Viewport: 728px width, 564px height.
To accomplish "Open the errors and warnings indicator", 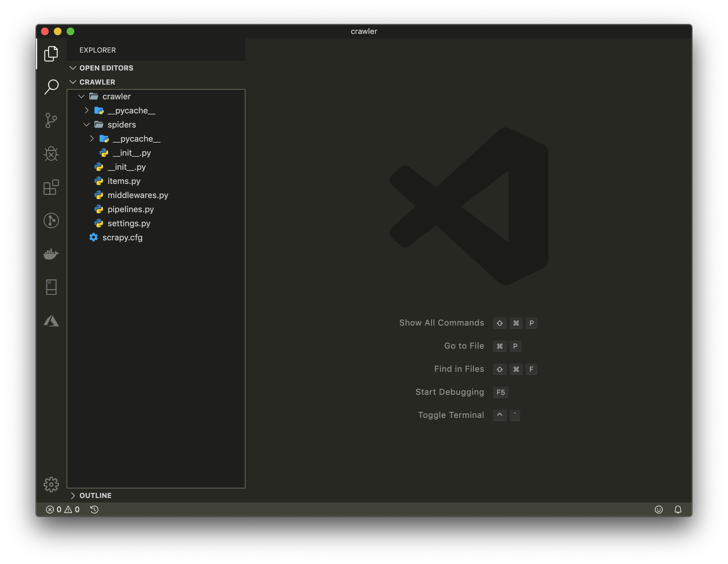I will (x=63, y=510).
